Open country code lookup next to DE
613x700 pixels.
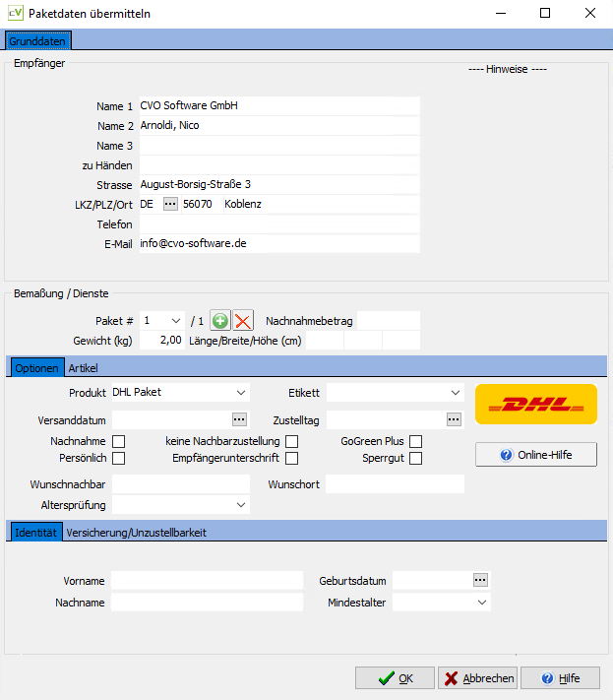170,204
